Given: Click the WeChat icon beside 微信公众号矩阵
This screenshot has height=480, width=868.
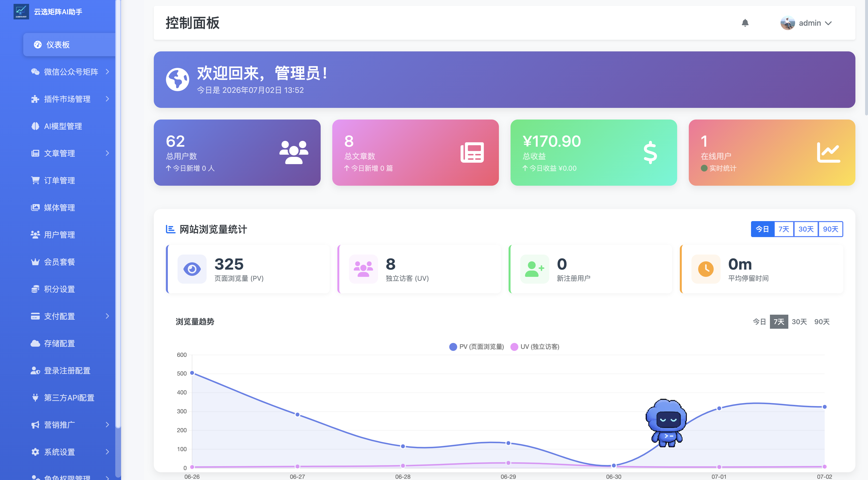Looking at the screenshot, I should tap(35, 72).
